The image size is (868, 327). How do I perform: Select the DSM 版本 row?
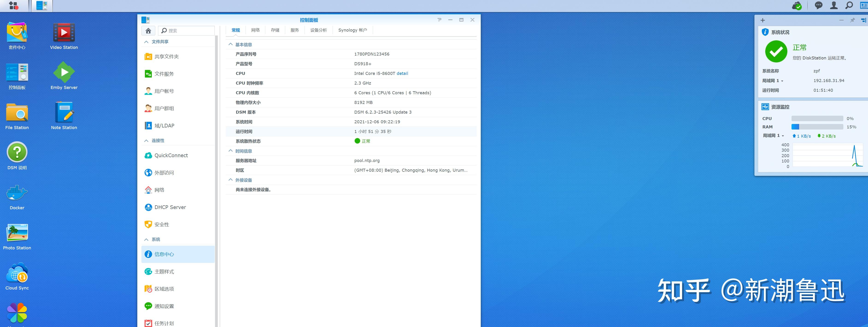click(x=351, y=112)
